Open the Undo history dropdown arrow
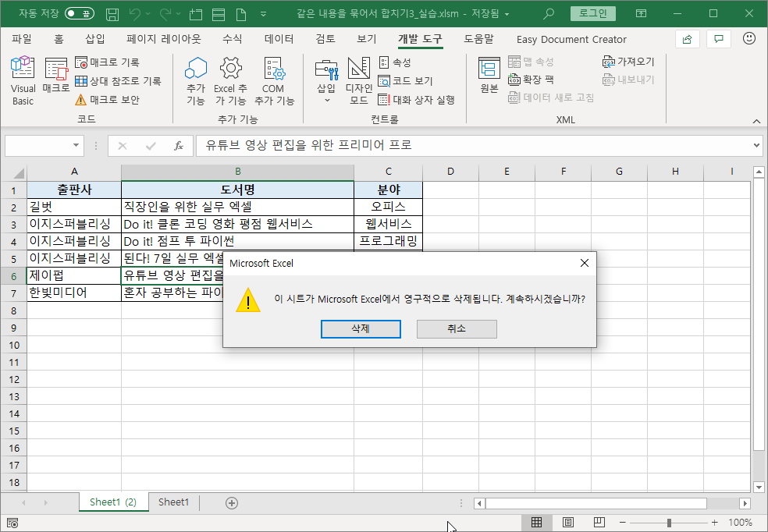The height and width of the screenshot is (532, 768). coord(148,14)
